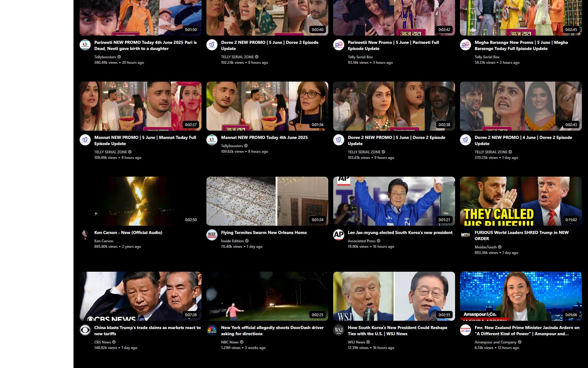Viewport: 588px width, 368px height.
Task: Open title China blasts Trump's trade claims
Action: pos(147,331)
